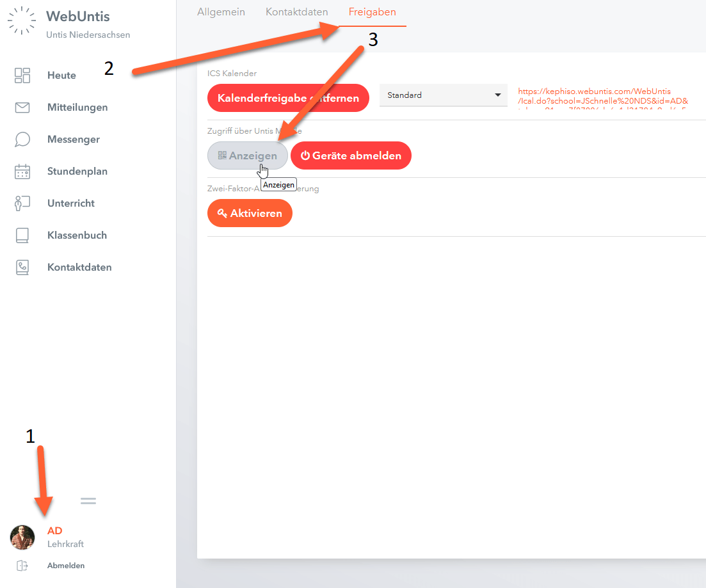Open Unterricht in the sidebar

71,203
